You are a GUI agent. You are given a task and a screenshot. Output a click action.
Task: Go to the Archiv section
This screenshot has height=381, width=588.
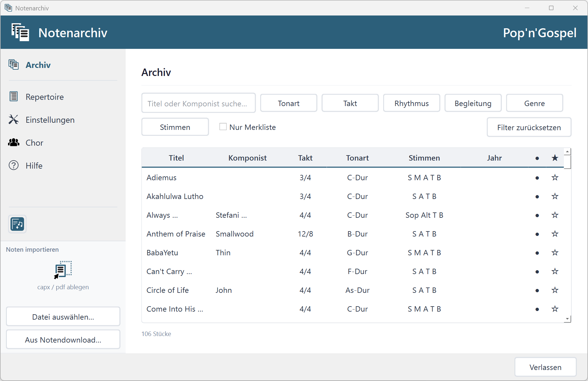[x=38, y=65]
